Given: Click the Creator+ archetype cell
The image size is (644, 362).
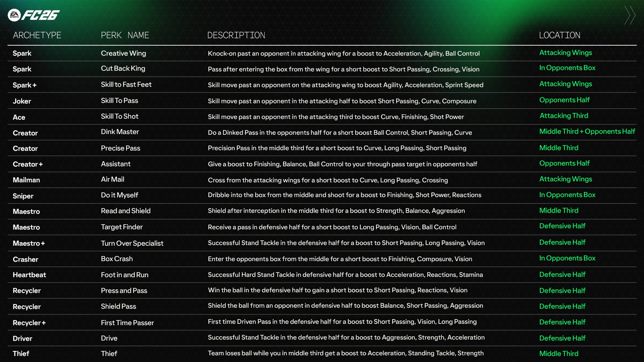Looking at the screenshot, I should pos(28,164).
